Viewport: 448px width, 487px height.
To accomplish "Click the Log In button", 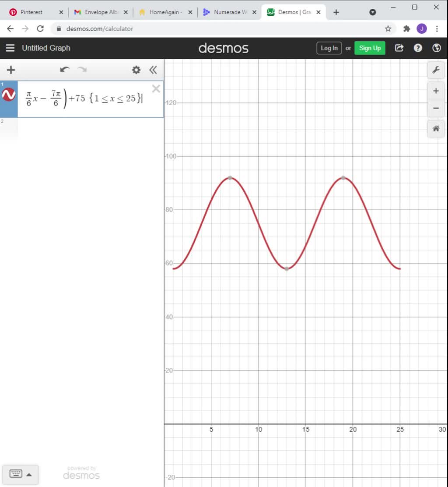I will point(329,48).
